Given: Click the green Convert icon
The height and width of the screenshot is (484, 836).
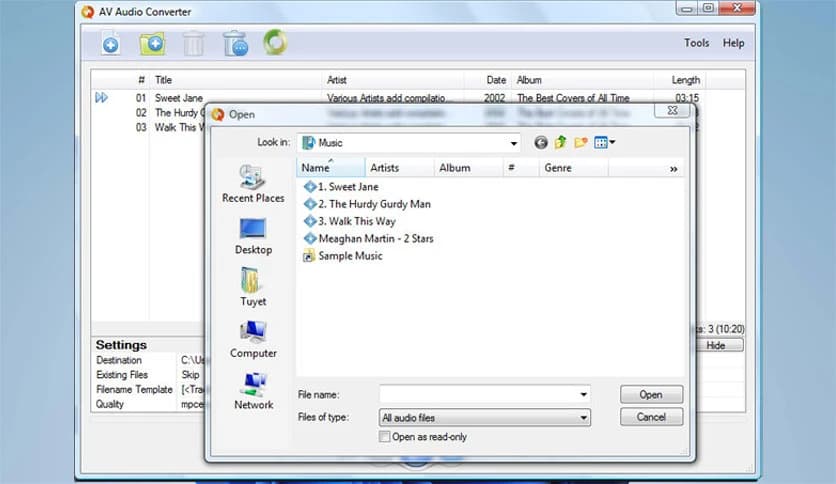Looking at the screenshot, I should tap(275, 43).
